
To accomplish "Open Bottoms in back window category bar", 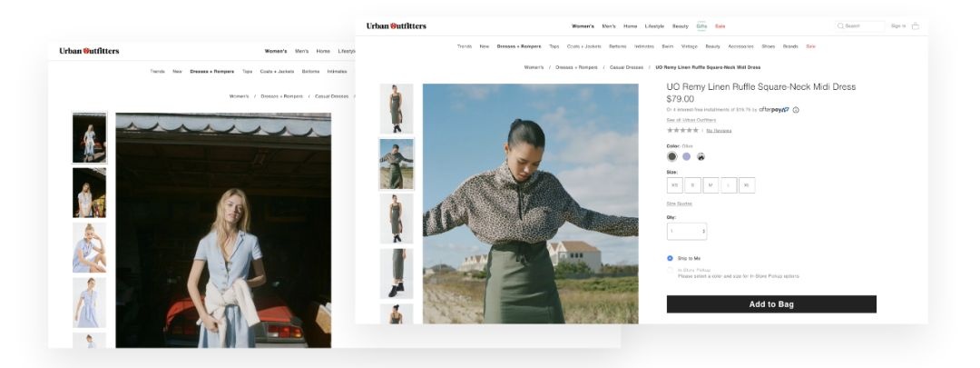I will point(310,72).
